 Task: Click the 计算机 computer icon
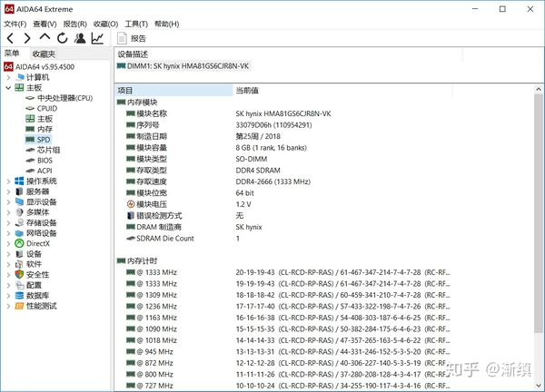point(20,77)
